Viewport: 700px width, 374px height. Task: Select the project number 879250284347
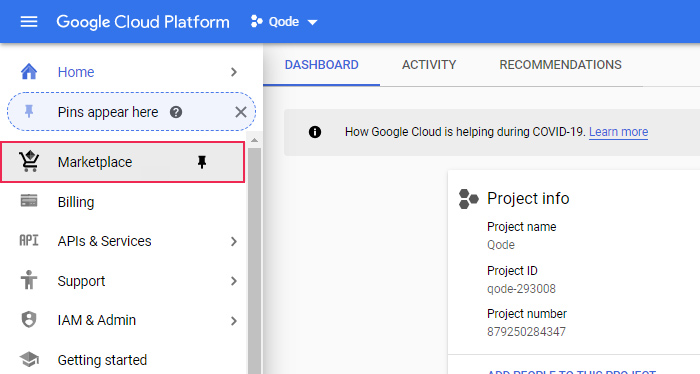click(x=526, y=332)
